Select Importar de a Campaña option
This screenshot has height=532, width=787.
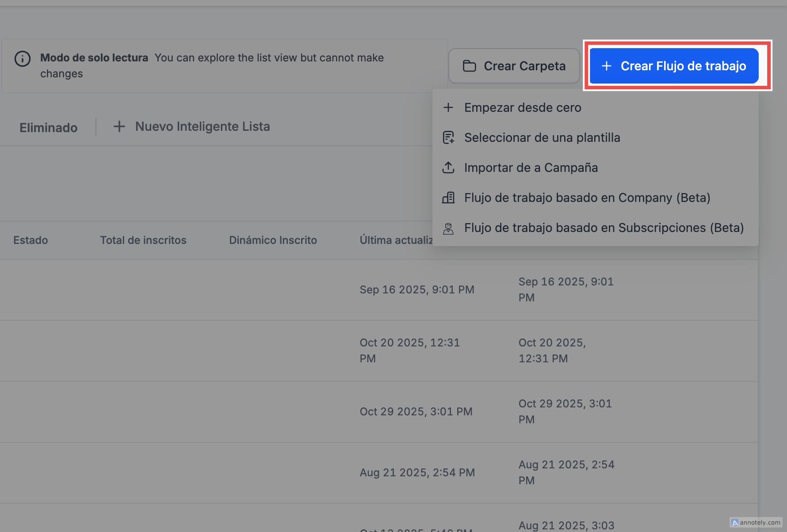531,167
